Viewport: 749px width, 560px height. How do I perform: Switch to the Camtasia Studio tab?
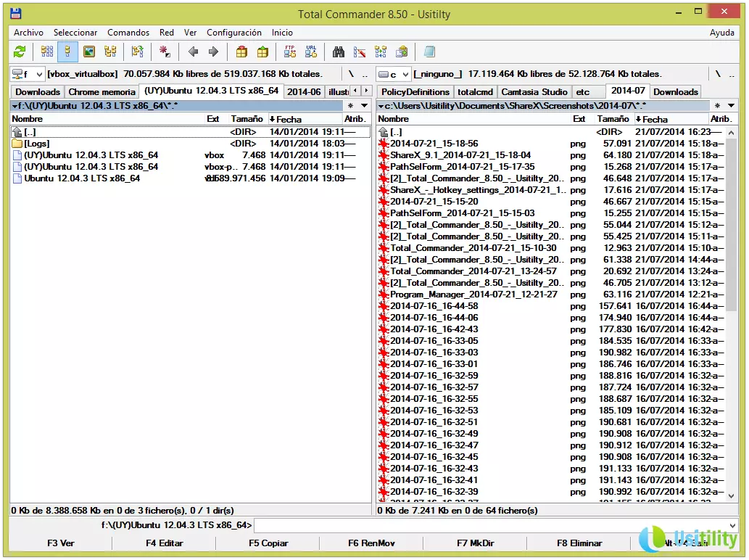point(534,92)
